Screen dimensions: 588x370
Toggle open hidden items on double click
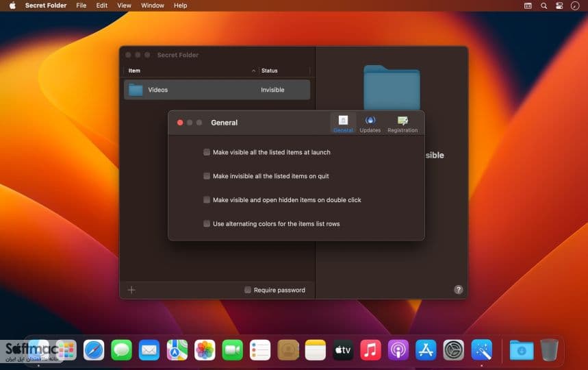[207, 199]
